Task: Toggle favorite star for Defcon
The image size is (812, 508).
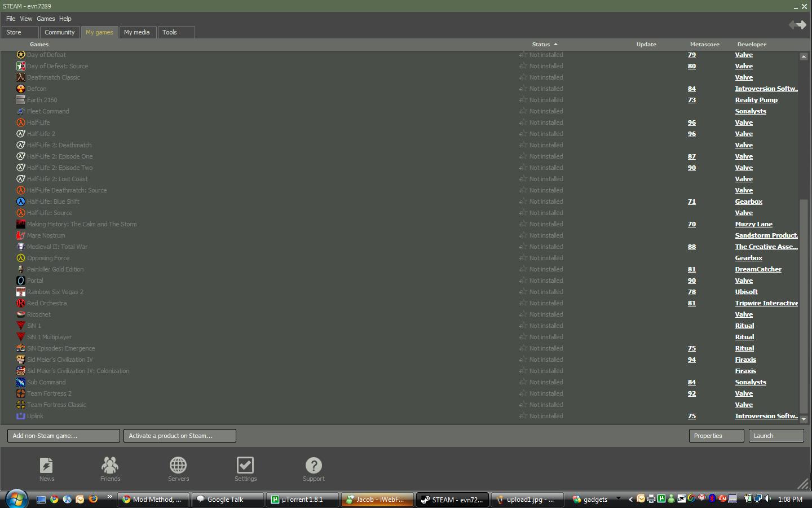Action: (x=523, y=89)
